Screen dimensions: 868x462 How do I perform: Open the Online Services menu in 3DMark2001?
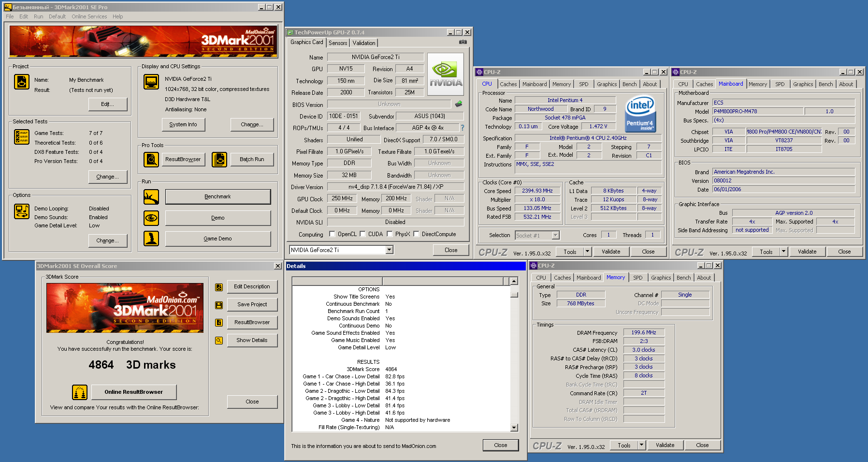click(x=89, y=16)
